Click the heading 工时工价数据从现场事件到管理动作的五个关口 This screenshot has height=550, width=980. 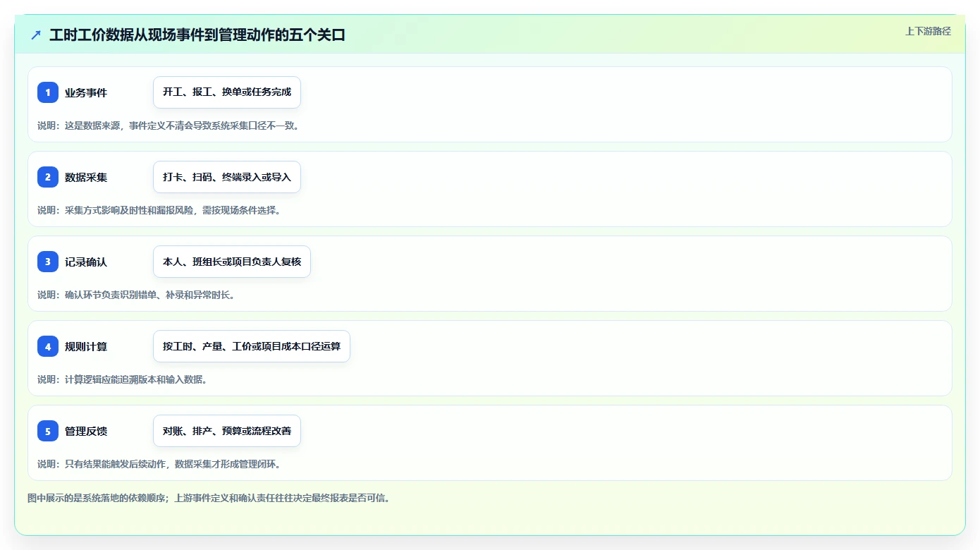[197, 35]
